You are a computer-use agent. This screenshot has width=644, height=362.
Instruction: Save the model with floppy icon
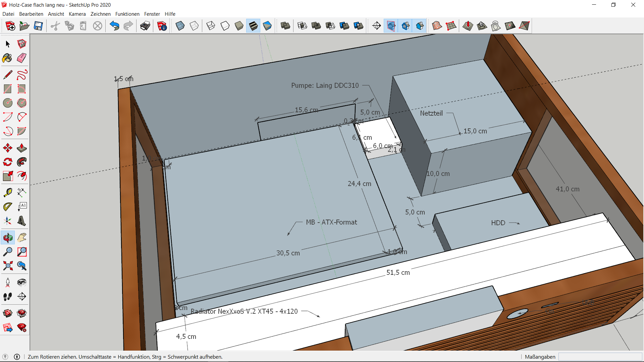coord(38,26)
